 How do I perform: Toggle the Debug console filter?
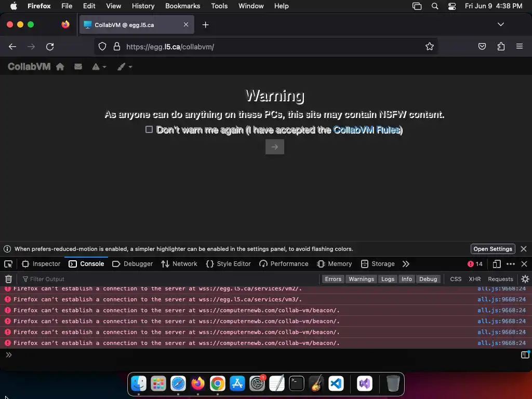(428, 279)
